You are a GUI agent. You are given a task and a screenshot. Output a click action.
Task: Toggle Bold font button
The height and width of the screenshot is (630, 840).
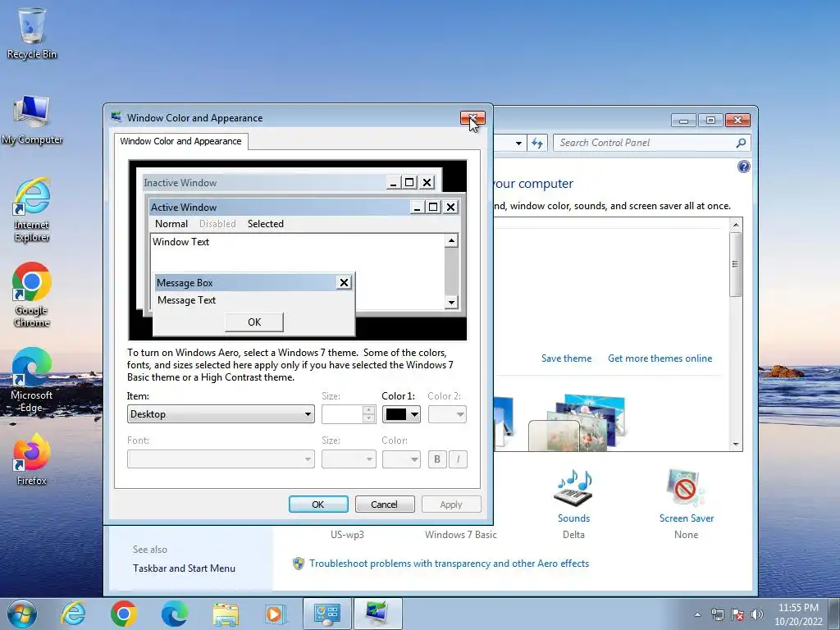pos(437,459)
